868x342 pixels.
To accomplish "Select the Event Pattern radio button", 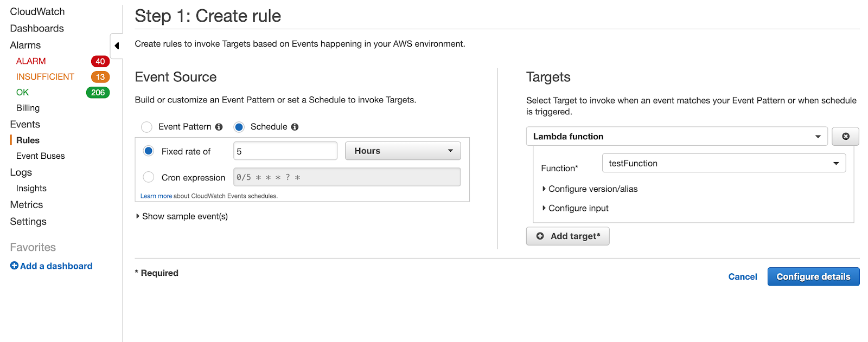I will 146,127.
